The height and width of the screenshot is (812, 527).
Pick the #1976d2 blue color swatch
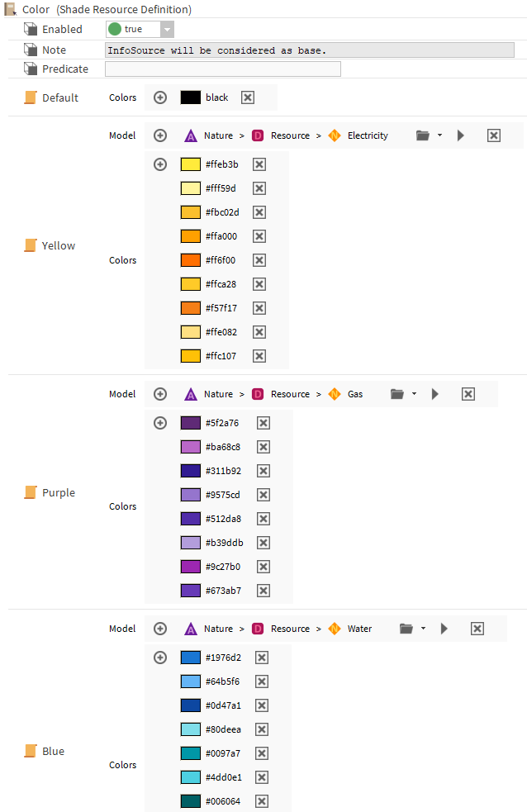[190, 658]
